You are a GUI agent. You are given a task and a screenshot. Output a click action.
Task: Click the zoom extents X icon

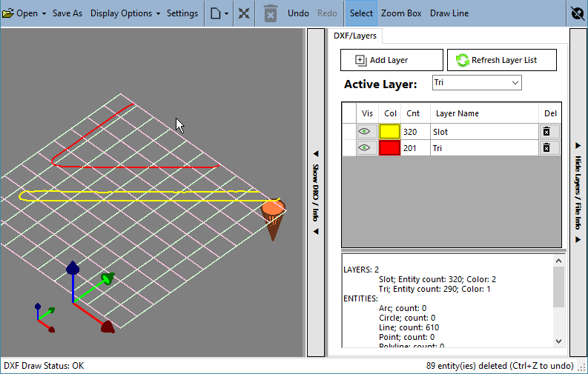[x=244, y=13]
